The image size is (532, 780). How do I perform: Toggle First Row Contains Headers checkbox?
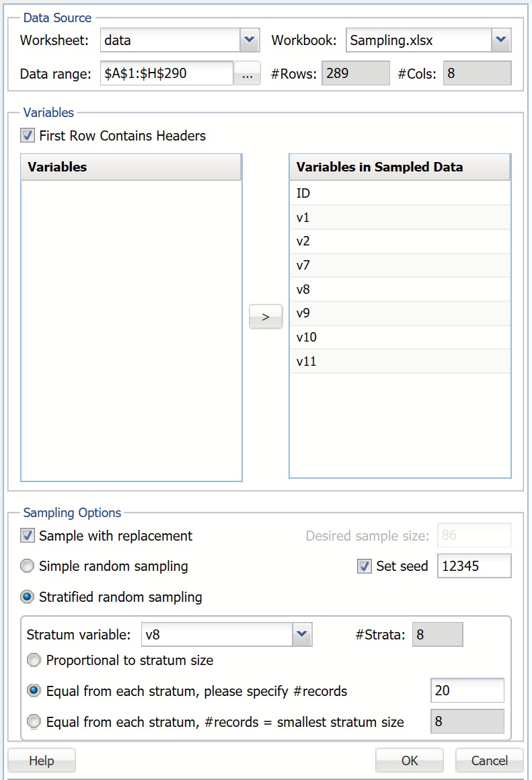tap(28, 136)
